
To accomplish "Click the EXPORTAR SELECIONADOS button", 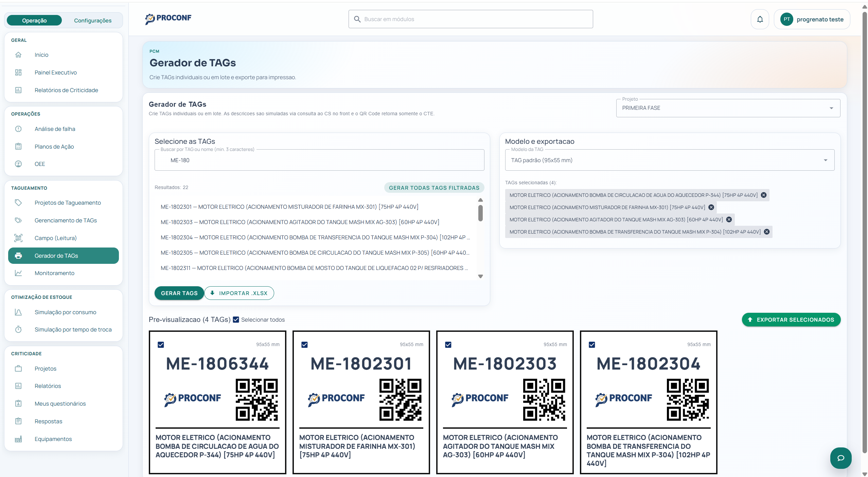I will pos(791,320).
